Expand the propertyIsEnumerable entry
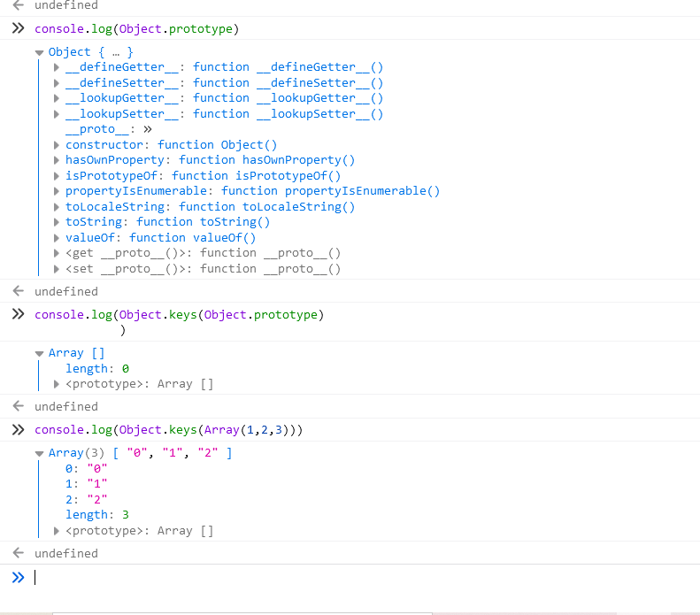 click(x=57, y=191)
